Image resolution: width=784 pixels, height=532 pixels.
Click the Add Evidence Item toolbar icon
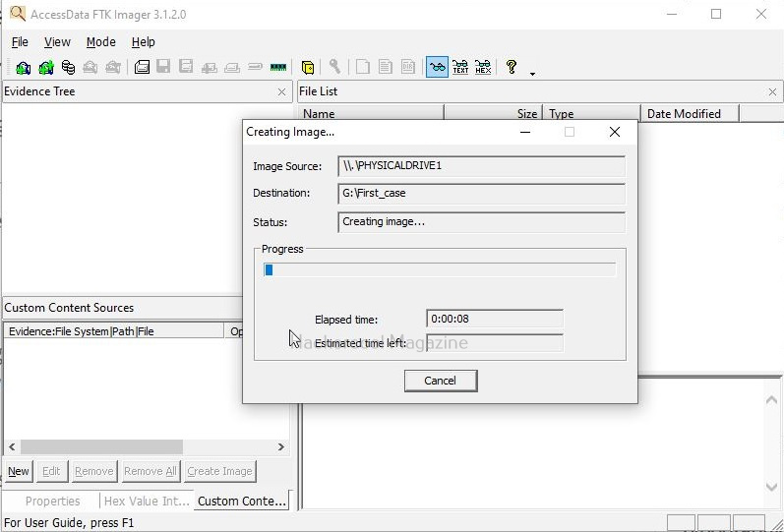22,68
